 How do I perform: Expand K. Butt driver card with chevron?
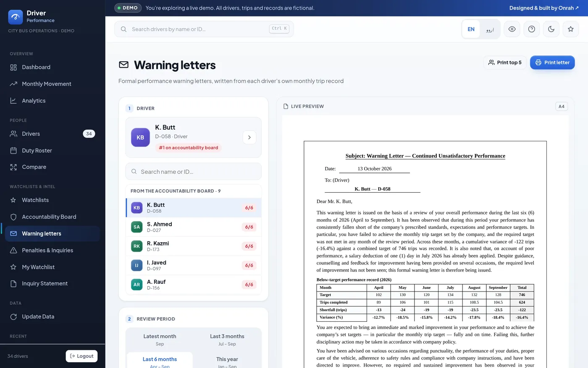coord(249,138)
